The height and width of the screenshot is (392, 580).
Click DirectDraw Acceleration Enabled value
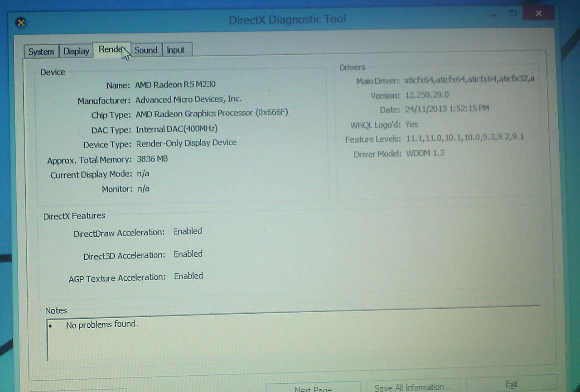[x=188, y=231]
